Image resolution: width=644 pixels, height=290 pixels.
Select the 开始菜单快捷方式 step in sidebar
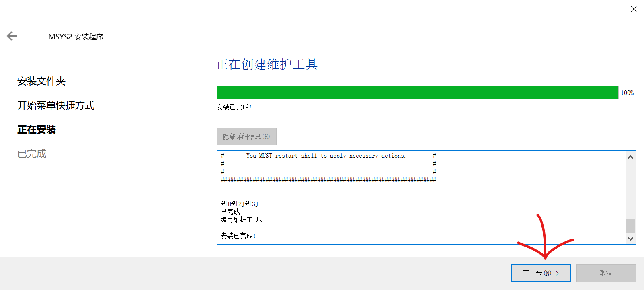(56, 105)
